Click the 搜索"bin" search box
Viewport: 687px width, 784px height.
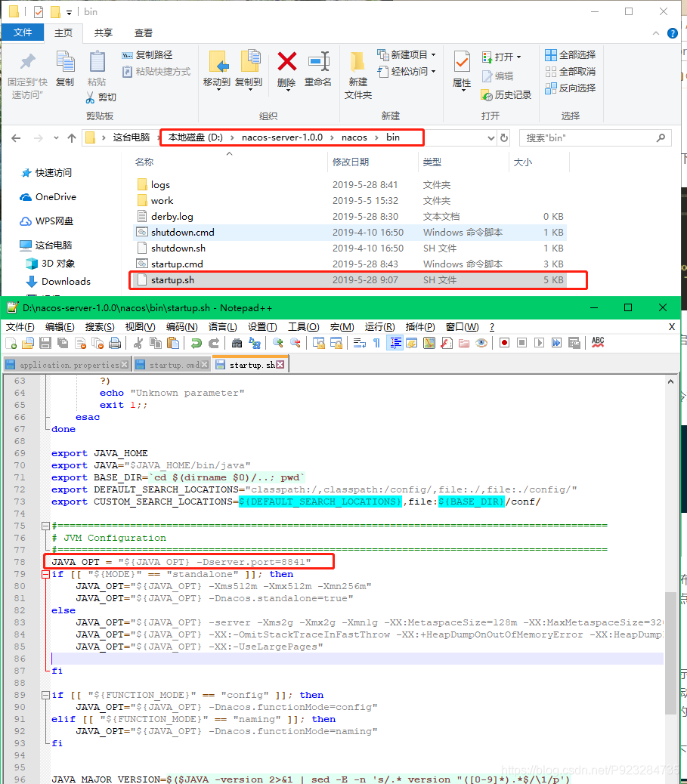595,138
